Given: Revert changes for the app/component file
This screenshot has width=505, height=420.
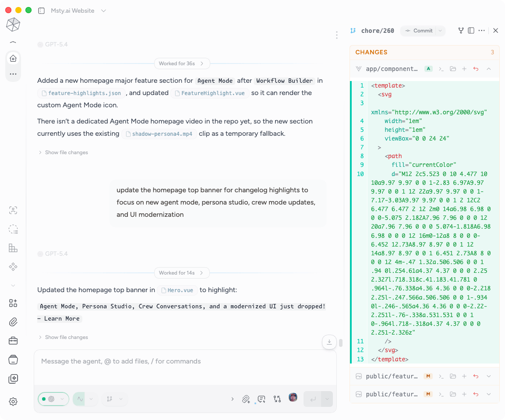Looking at the screenshot, I should click(x=476, y=69).
